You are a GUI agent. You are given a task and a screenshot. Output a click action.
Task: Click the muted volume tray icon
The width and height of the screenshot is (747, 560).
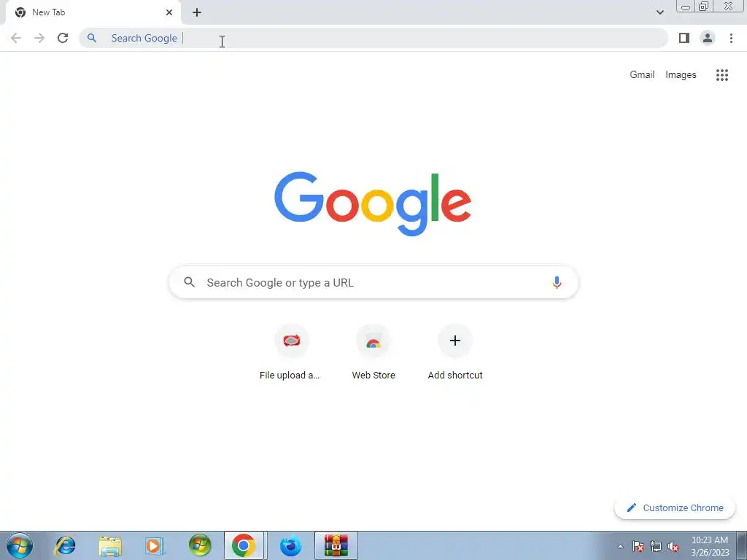click(673, 546)
